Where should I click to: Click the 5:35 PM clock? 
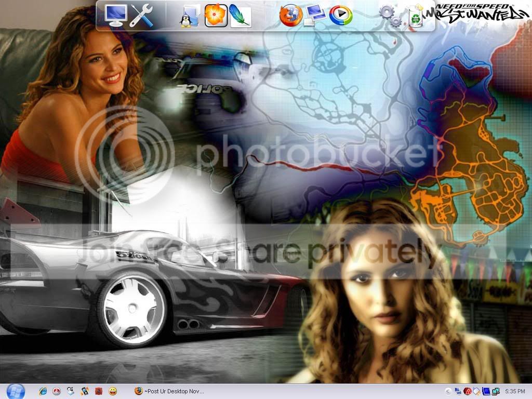click(515, 392)
